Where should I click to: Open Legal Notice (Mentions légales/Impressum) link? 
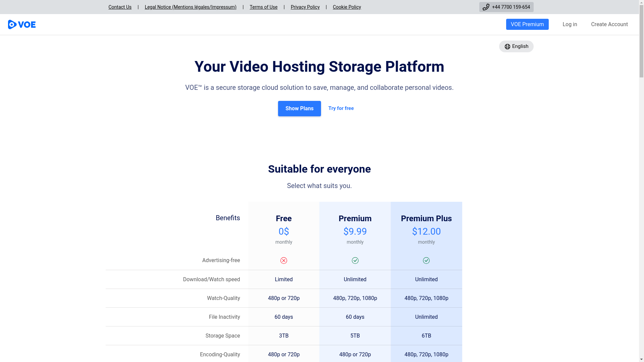[191, 7]
